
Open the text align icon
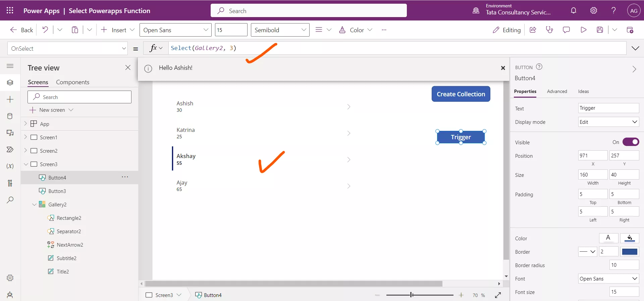tap(319, 30)
